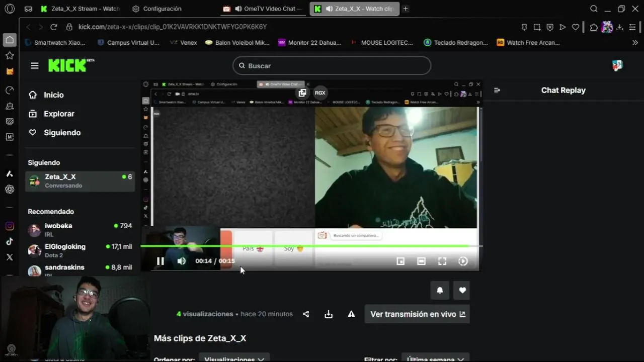This screenshot has width=644, height=362.
Task: Select the Zeta_X_X Watch clip tab
Action: (x=355, y=9)
